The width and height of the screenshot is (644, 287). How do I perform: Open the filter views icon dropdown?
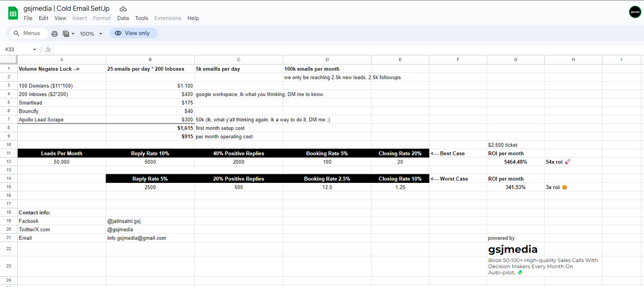tap(68, 34)
